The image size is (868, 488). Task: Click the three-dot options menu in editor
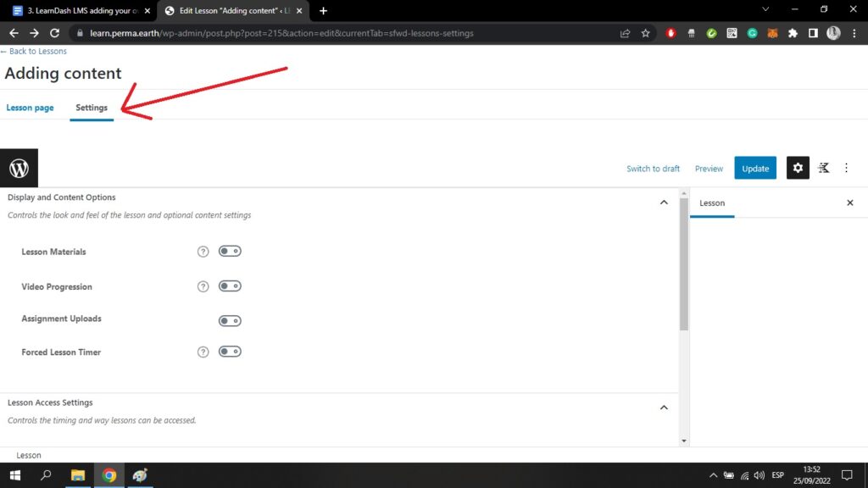tap(846, 168)
